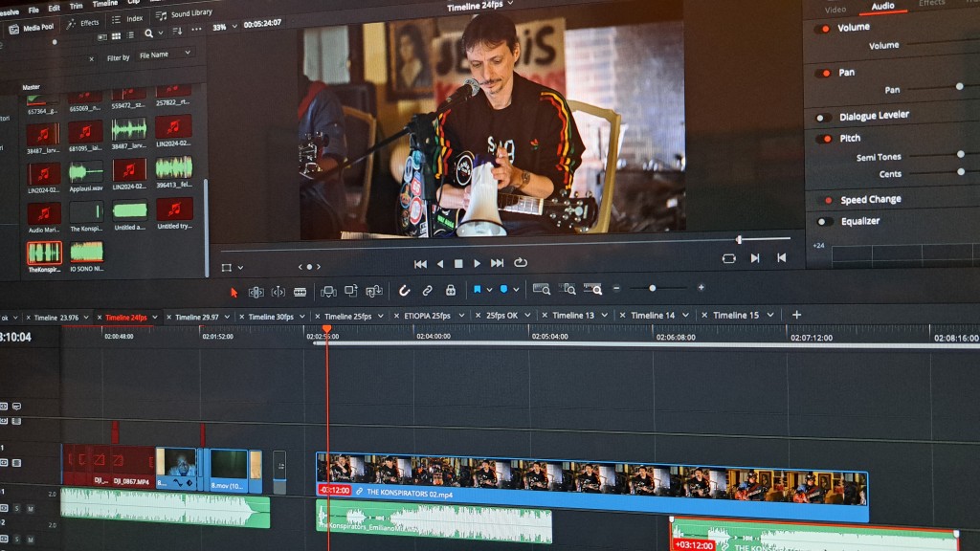Image resolution: width=980 pixels, height=551 pixels.
Task: Click the Match Frame icon under the viewer
Action: pyautogui.click(x=728, y=258)
